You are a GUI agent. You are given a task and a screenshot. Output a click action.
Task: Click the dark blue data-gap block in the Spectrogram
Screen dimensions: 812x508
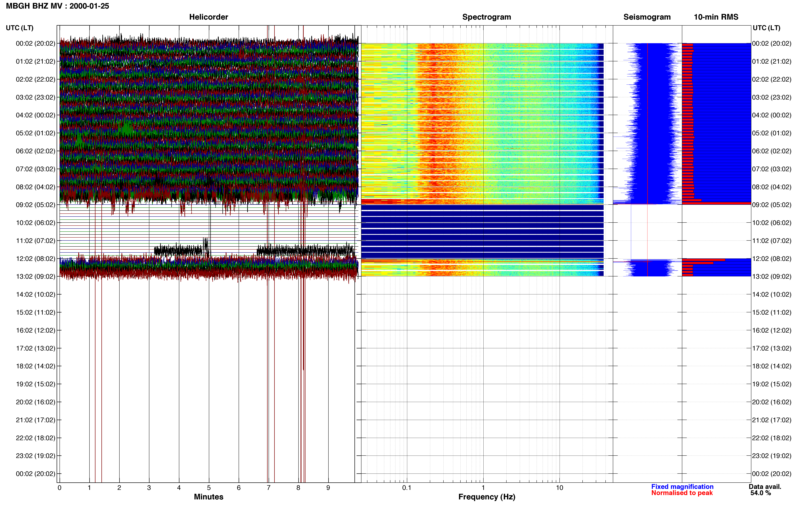coord(482,231)
